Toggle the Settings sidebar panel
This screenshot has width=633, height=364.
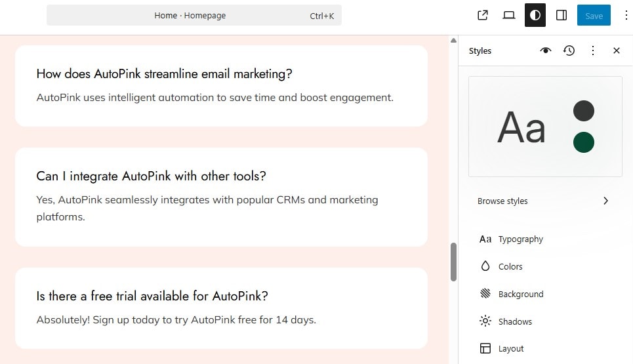561,15
